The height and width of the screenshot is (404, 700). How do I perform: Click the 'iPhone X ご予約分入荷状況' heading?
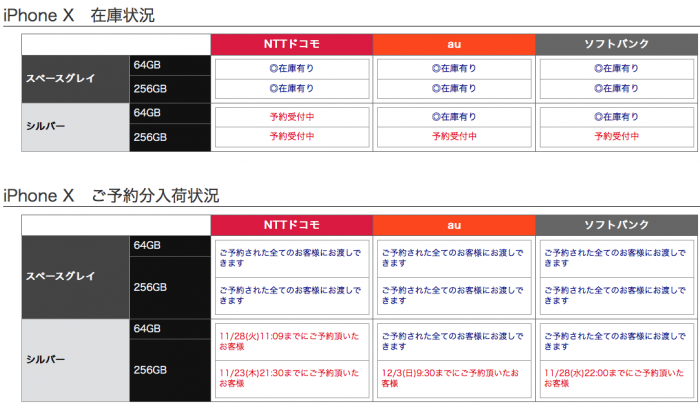tap(111, 196)
